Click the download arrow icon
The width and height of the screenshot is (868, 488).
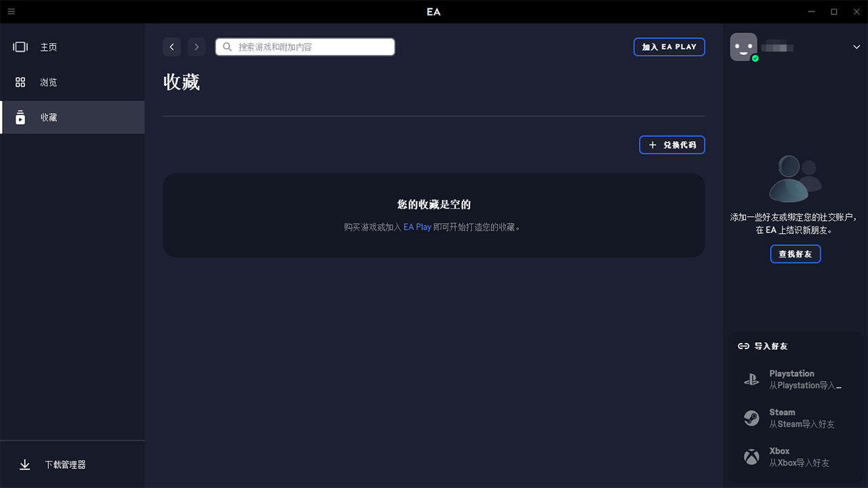pos(25,465)
